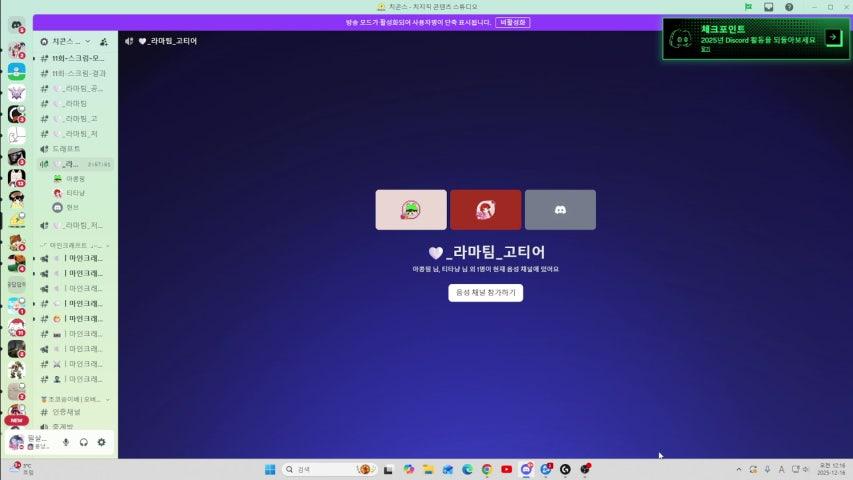Open the server icon with badge 11
The image size is (853, 480).
coord(16,328)
